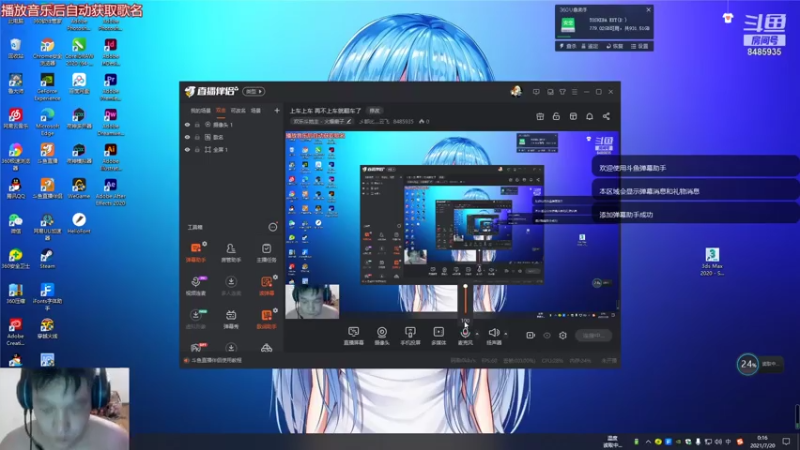Screen dimensions: 800x450
Task: Open the main menu hamburger icon
Action: tap(574, 92)
